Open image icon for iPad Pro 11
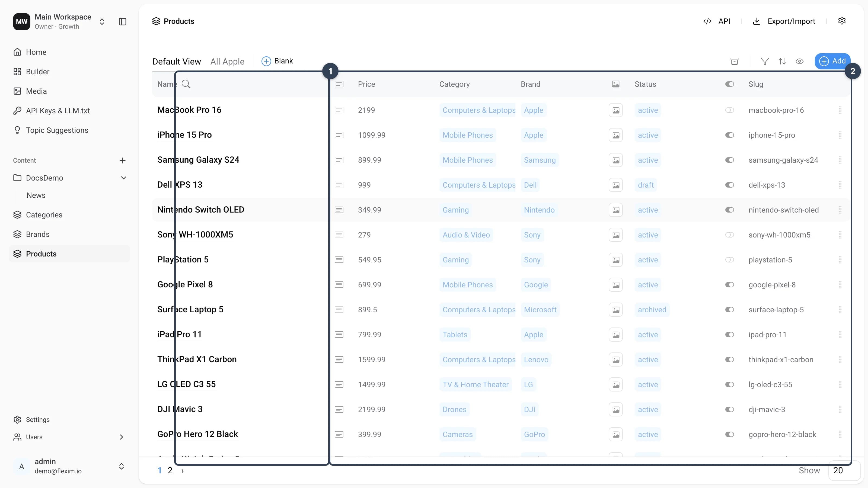Viewport: 868px width, 488px height. 616,335
